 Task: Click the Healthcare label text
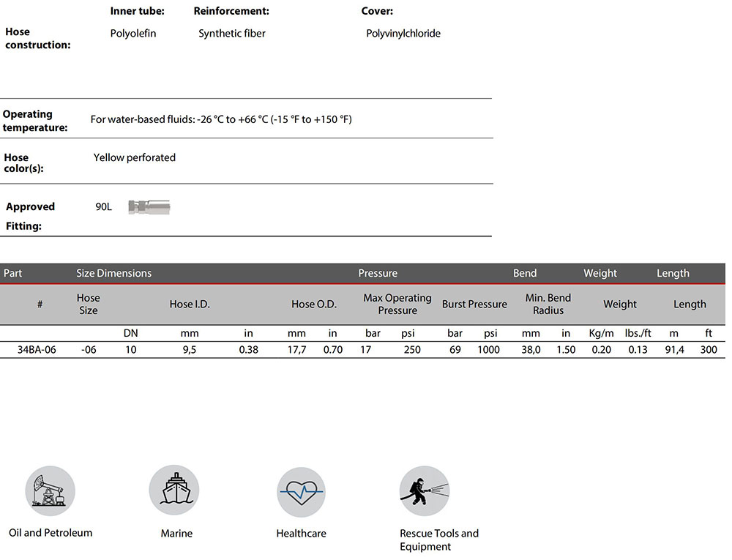[x=301, y=534]
